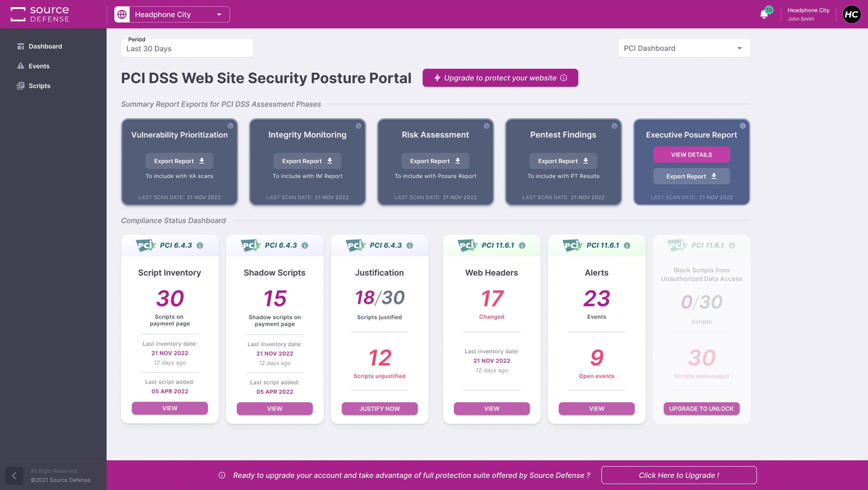Click the notification bell icon
This screenshot has height=490, width=868.
click(764, 15)
